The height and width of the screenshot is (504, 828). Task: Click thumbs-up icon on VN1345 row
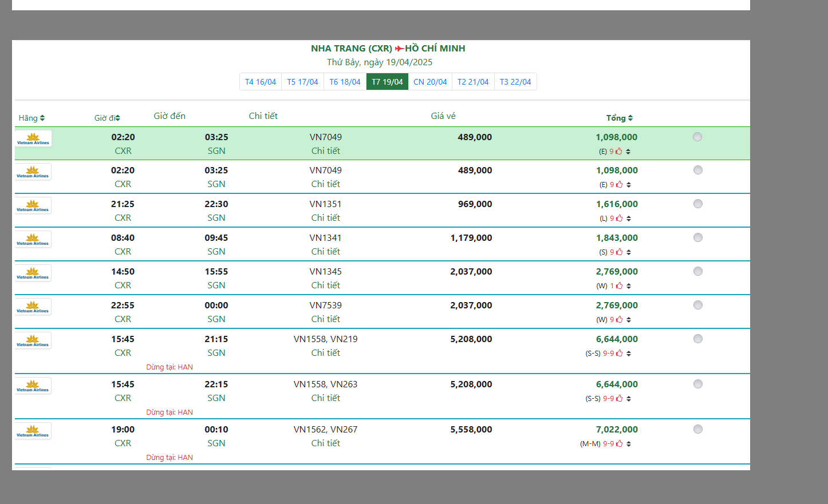tap(619, 286)
